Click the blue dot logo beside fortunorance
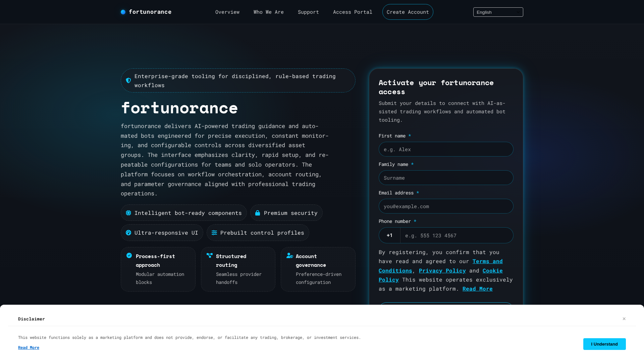 tap(123, 12)
